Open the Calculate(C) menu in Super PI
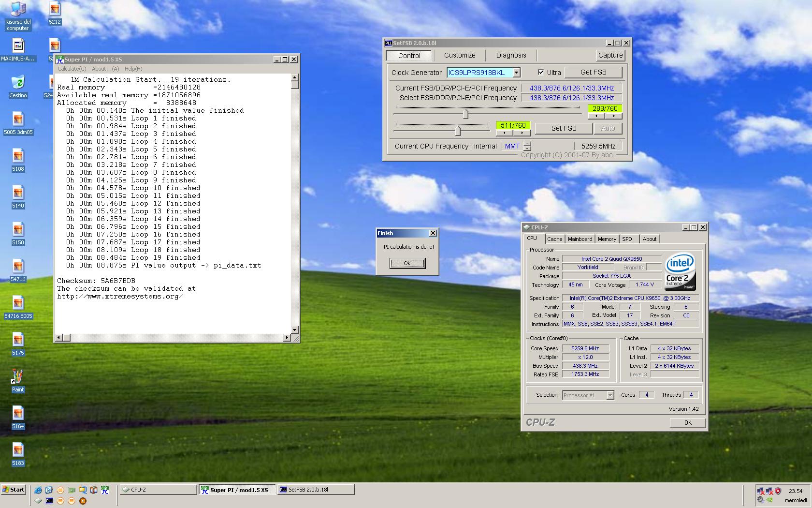This screenshot has width=812, height=508. (72, 69)
